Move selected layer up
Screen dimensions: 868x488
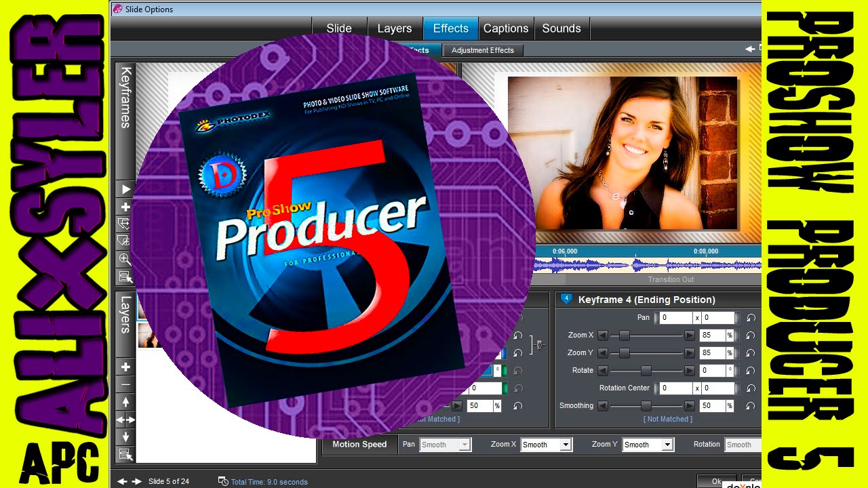click(x=125, y=402)
